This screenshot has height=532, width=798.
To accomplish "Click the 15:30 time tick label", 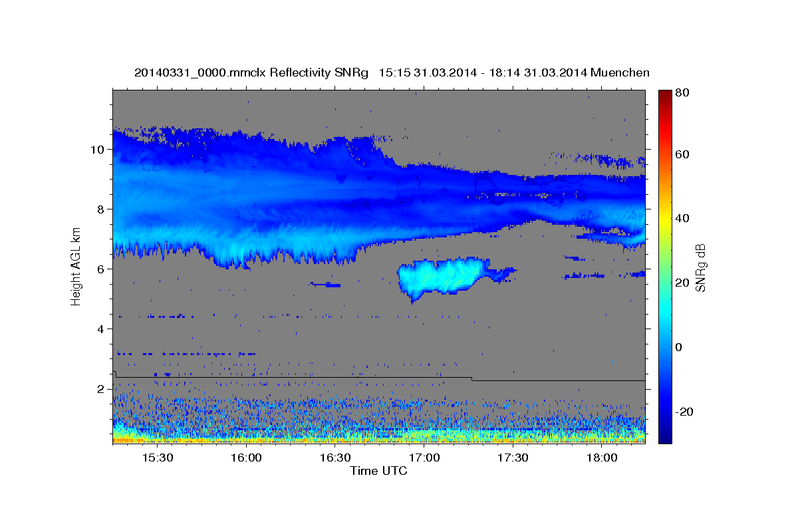I will point(157,458).
